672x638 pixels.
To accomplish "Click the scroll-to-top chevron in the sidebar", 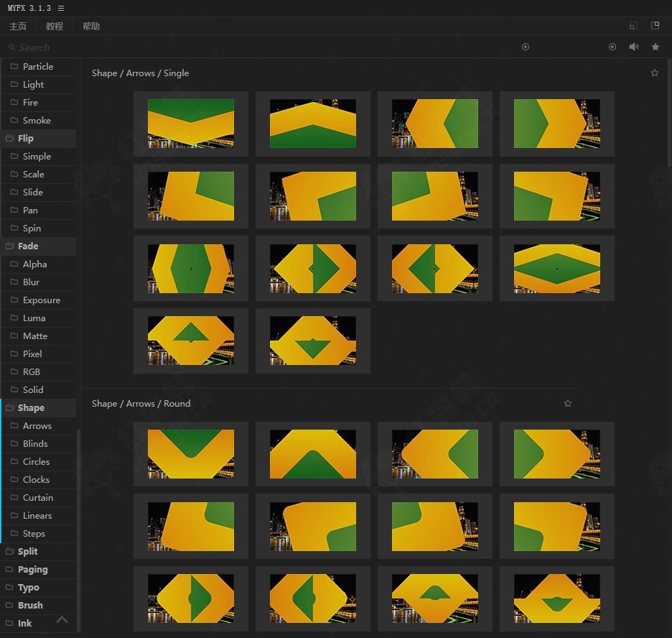I will click(62, 619).
